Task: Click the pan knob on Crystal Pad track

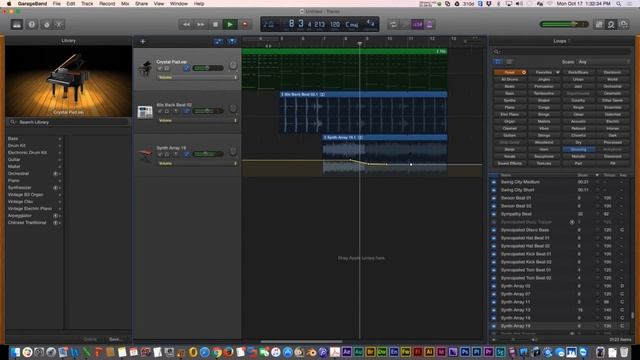Action: coord(233,65)
